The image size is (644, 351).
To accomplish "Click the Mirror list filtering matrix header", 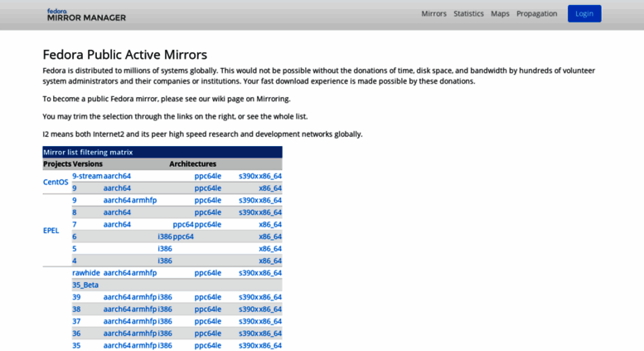I will pos(162,152).
